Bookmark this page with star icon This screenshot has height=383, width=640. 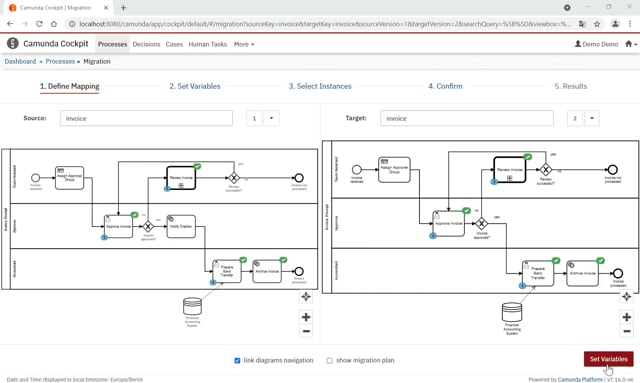597,24
